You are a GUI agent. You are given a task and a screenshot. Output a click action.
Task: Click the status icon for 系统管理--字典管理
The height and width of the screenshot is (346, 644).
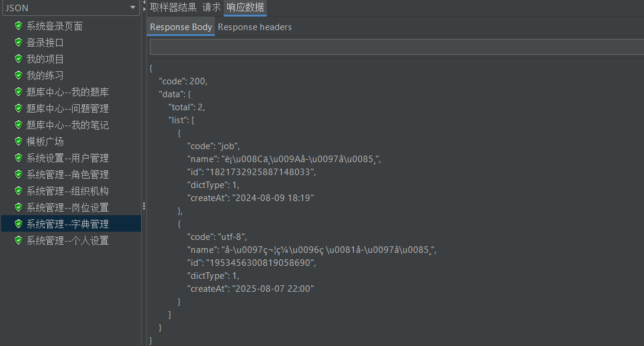[18, 224]
